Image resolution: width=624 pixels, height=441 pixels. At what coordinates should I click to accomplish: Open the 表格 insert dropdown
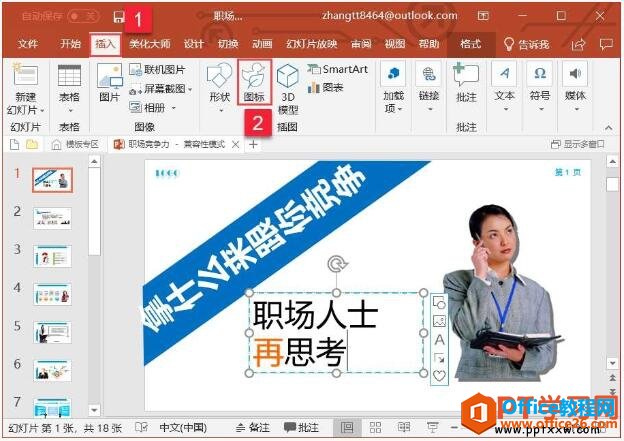[69, 88]
